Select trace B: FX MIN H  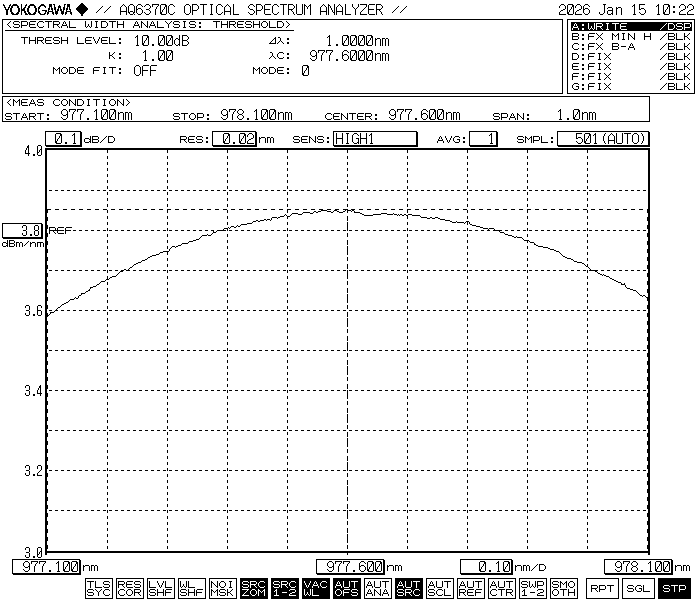point(630,36)
